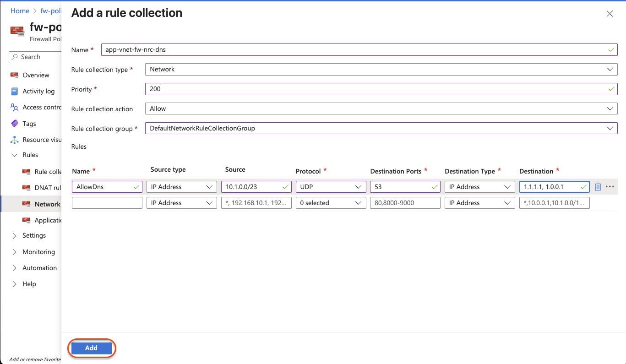Click empty row Destination placeholder field
Image resolution: width=626 pixels, height=364 pixels.
click(x=554, y=203)
